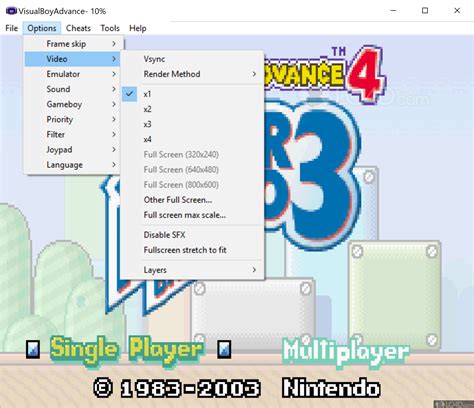Screen dimensions: 474x408
Task: Expand the Render Method submenu
Action: tap(192, 74)
